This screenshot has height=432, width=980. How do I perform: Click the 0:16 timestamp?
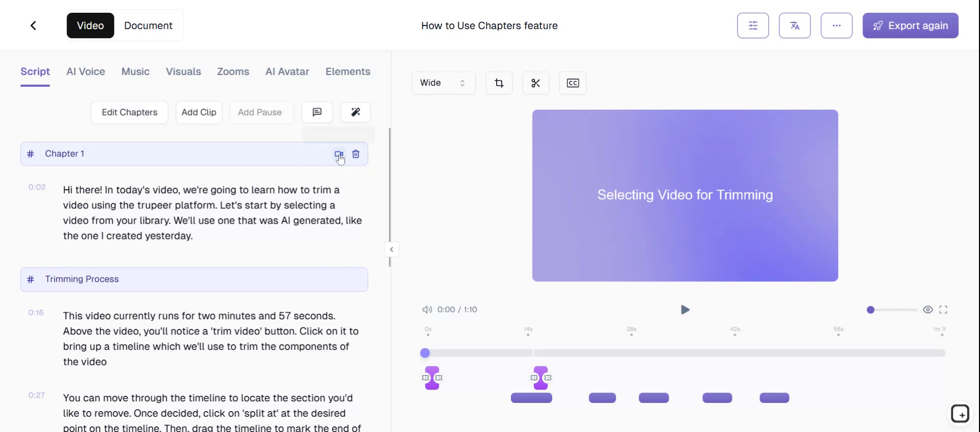[36, 313]
